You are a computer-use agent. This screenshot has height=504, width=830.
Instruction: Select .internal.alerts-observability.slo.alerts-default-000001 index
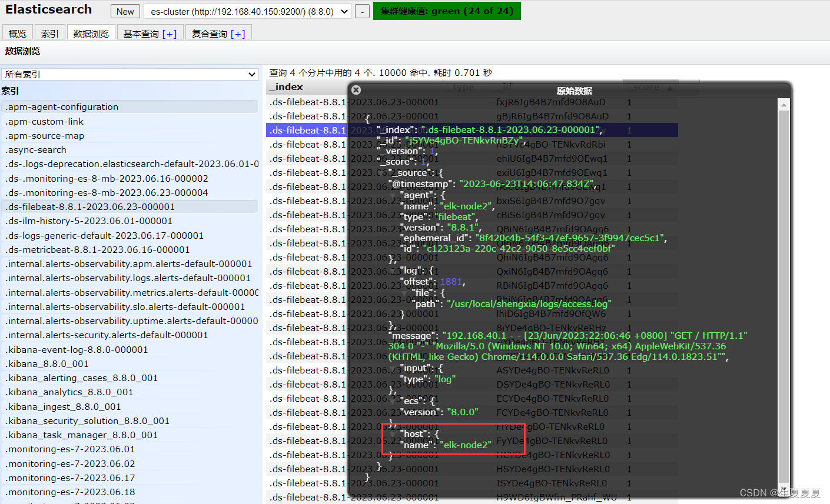(x=130, y=306)
